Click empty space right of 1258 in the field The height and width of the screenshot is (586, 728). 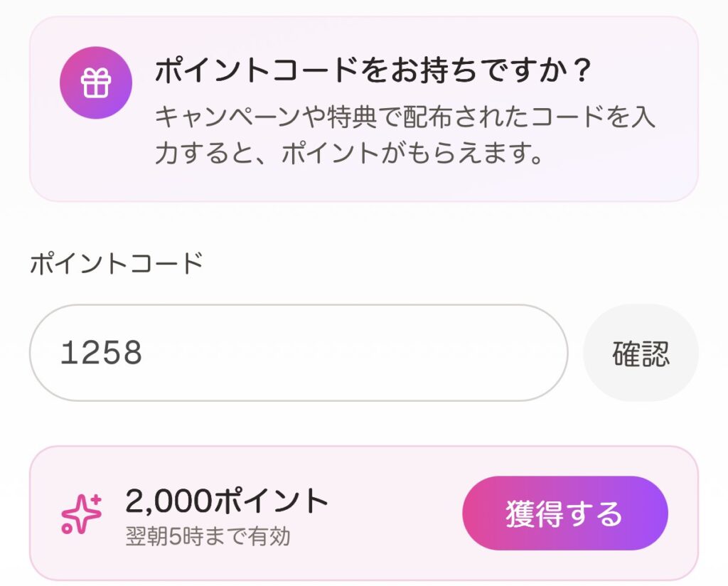coord(355,353)
